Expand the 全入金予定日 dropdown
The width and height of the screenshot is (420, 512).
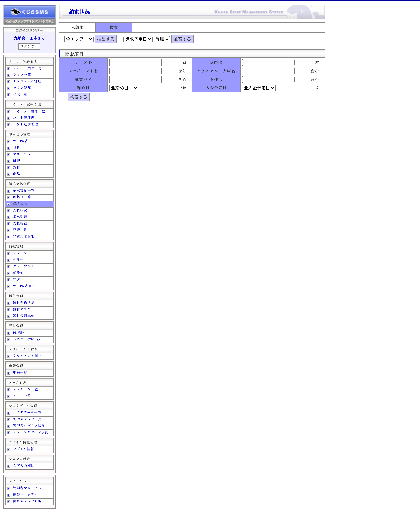click(x=259, y=88)
